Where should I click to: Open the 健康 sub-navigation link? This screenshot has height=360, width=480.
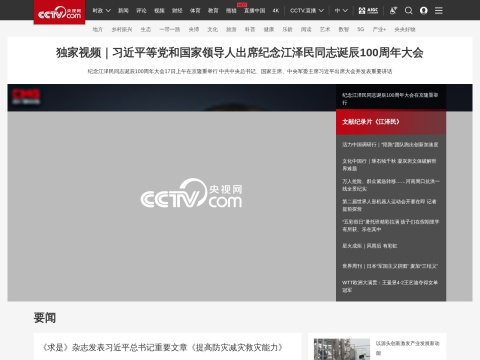point(269,29)
